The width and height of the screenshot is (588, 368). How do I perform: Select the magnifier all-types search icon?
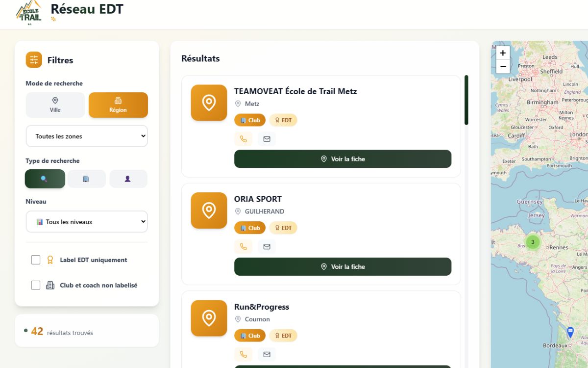pyautogui.click(x=45, y=179)
